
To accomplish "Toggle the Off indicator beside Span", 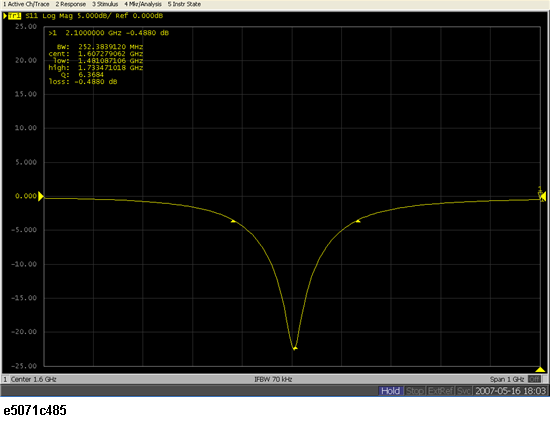I will (534, 379).
